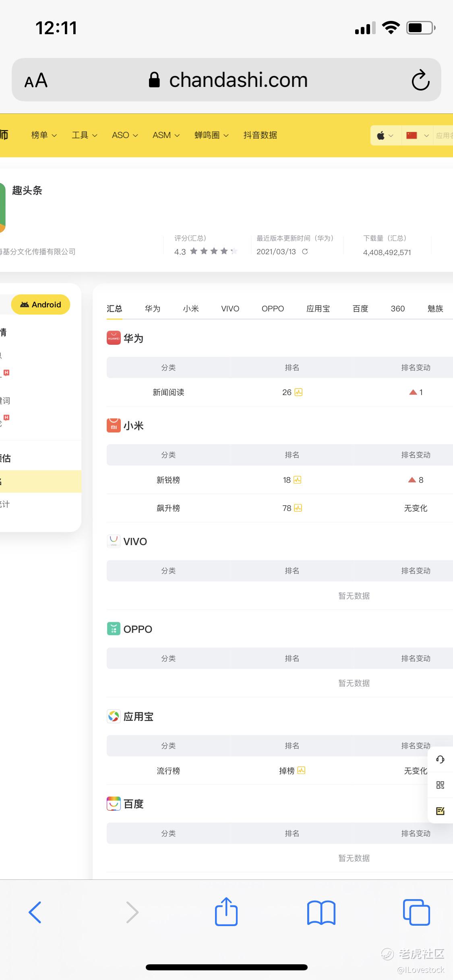
Task: Open the China flag country dropdown
Action: pyautogui.click(x=418, y=136)
